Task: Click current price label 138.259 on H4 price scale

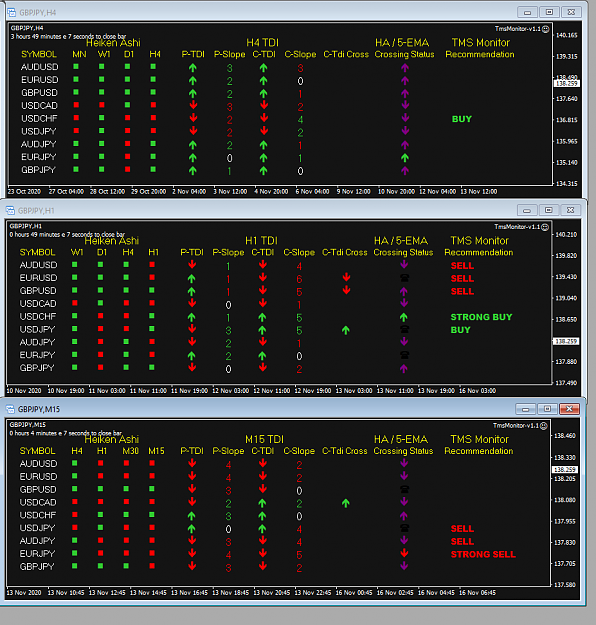Action: [566, 84]
